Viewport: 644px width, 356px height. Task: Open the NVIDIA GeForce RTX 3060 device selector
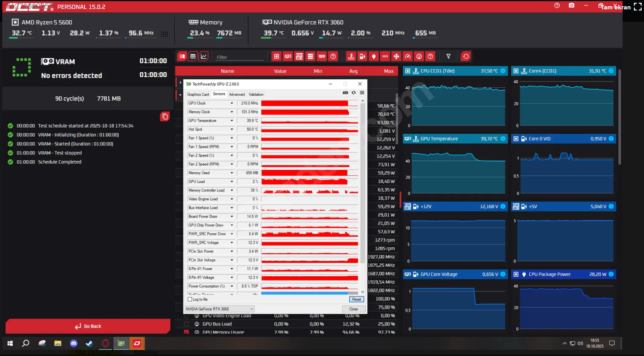(219, 309)
